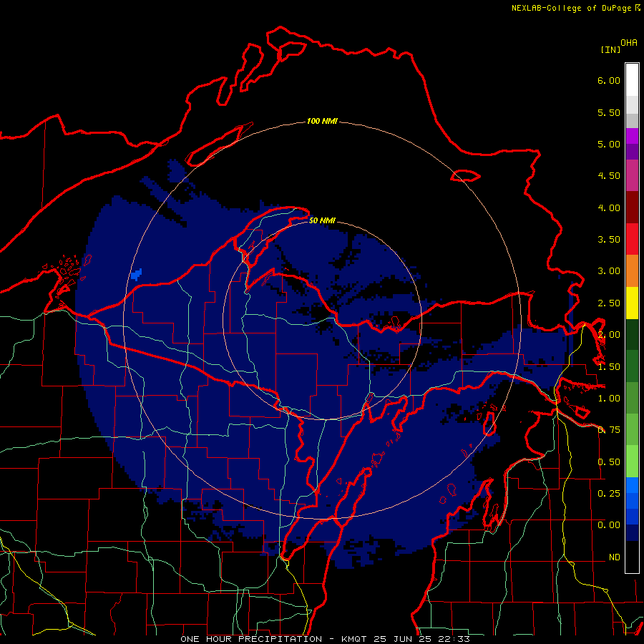Image resolution: width=644 pixels, height=644 pixels.
Task: Click the 1.00 legend value
Action: [x=609, y=399]
